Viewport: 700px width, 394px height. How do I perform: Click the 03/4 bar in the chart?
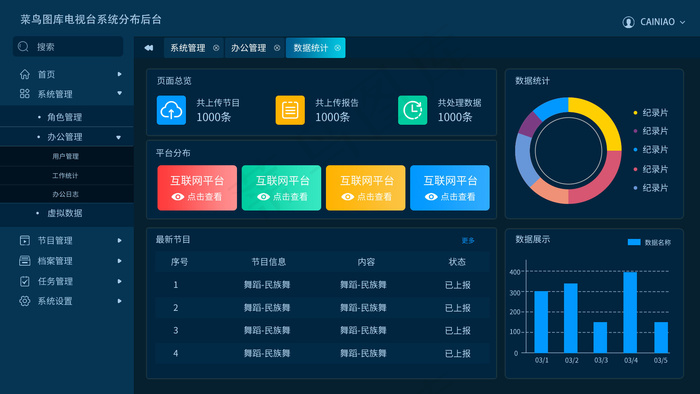[630, 312]
